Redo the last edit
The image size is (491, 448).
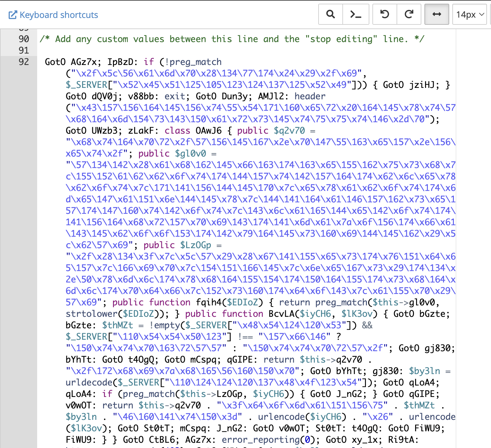pyautogui.click(x=409, y=14)
